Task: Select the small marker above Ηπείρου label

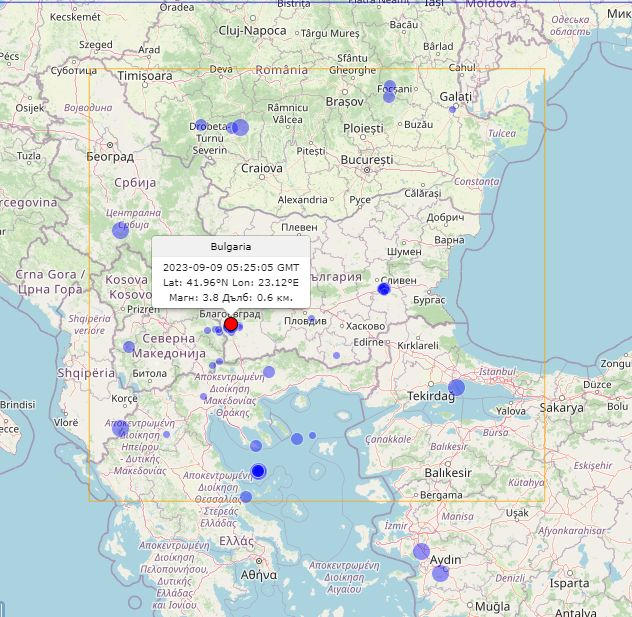Action: point(166,434)
